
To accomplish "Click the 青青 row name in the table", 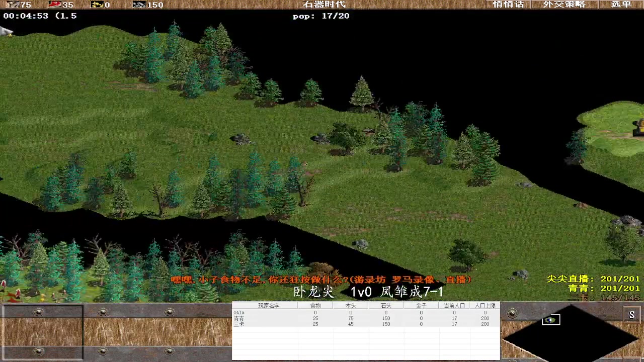I will (239, 319).
